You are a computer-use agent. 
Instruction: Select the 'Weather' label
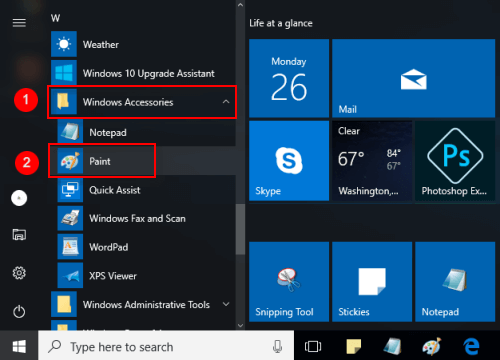pyautogui.click(x=101, y=44)
